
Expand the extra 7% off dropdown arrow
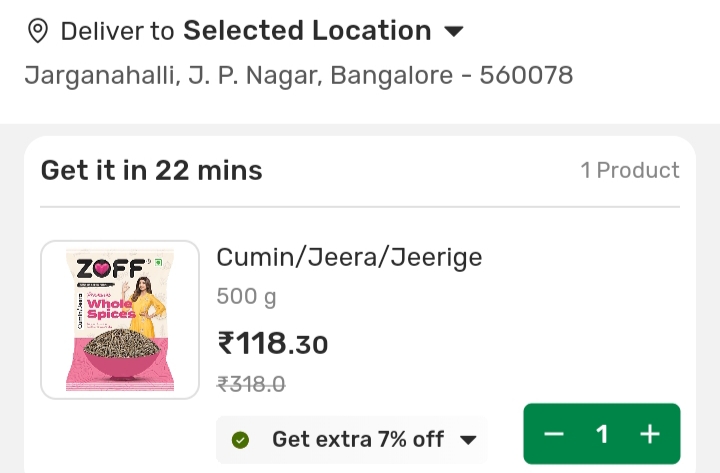click(x=468, y=440)
